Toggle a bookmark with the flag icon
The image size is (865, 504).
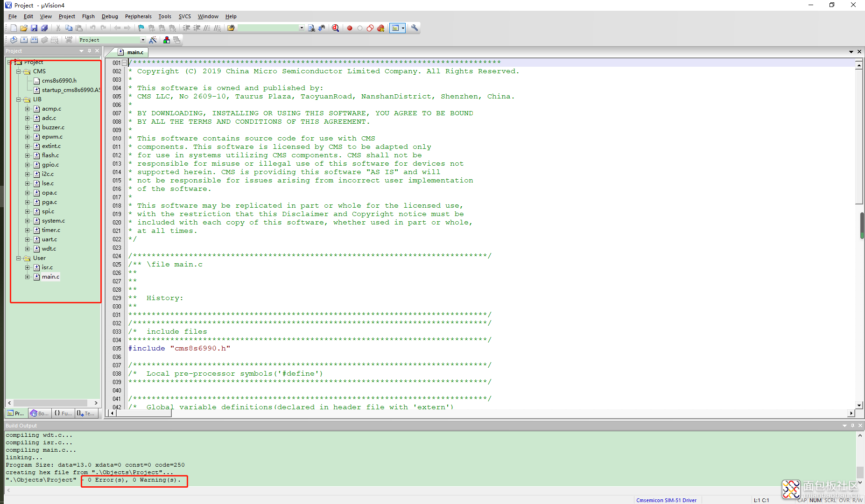[141, 28]
